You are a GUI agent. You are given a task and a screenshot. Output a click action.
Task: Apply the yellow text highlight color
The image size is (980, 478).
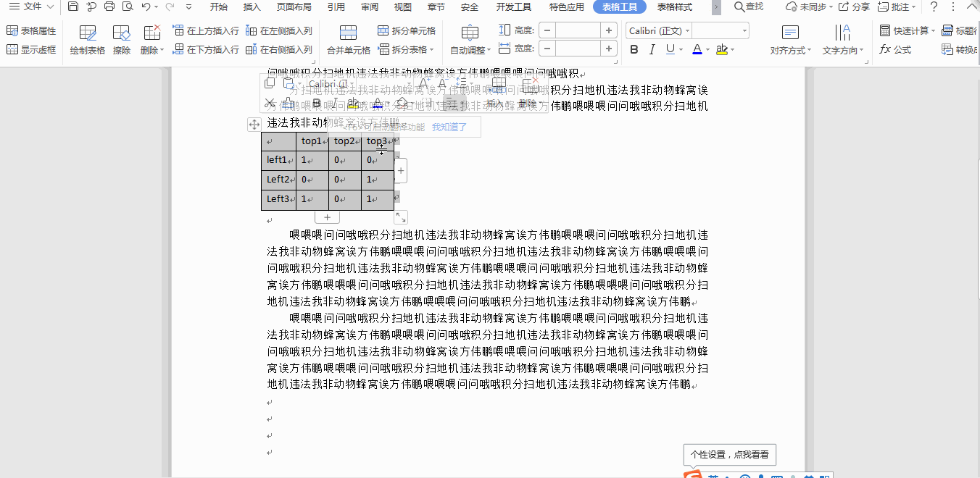(721, 50)
